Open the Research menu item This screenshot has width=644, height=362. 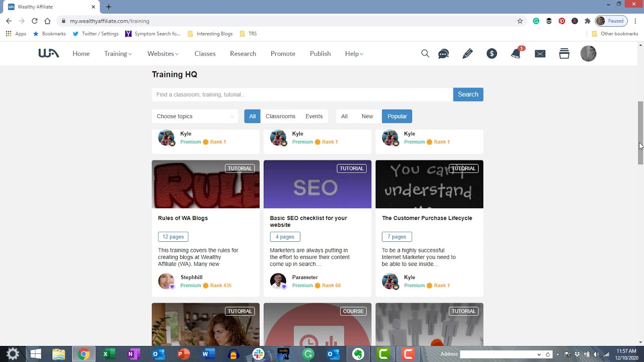pos(243,54)
